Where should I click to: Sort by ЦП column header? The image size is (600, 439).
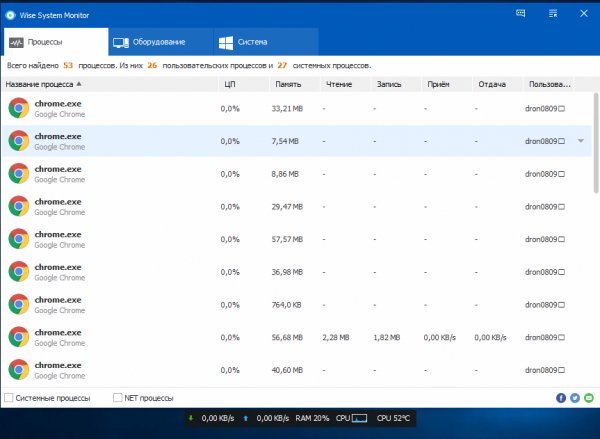[244, 84]
